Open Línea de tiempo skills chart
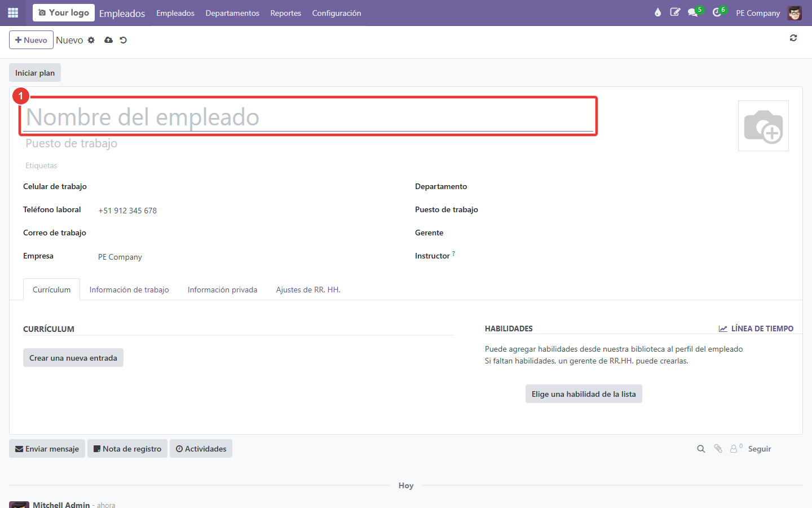The image size is (812, 508). pyautogui.click(x=756, y=329)
